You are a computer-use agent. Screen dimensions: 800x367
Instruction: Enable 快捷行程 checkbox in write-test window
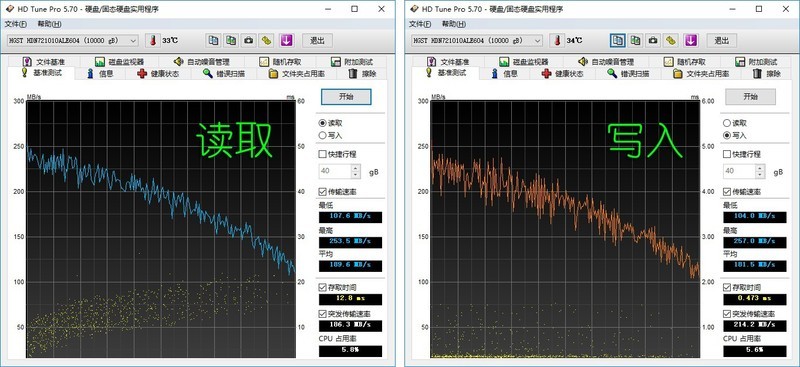pyautogui.click(x=727, y=154)
